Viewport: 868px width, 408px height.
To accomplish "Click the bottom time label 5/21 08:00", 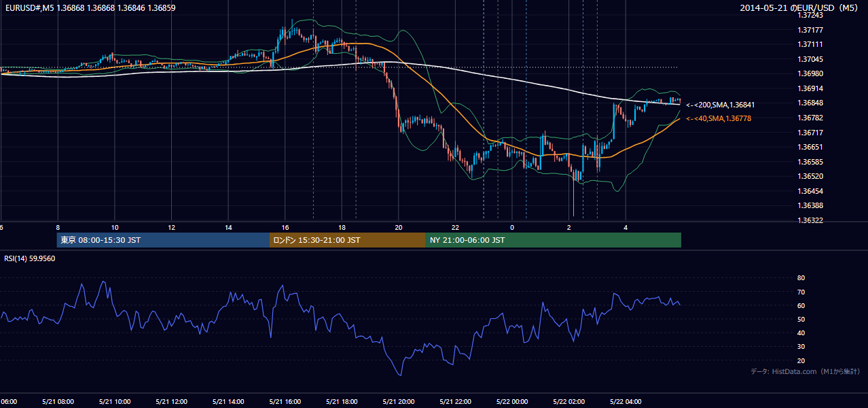I will [58, 401].
